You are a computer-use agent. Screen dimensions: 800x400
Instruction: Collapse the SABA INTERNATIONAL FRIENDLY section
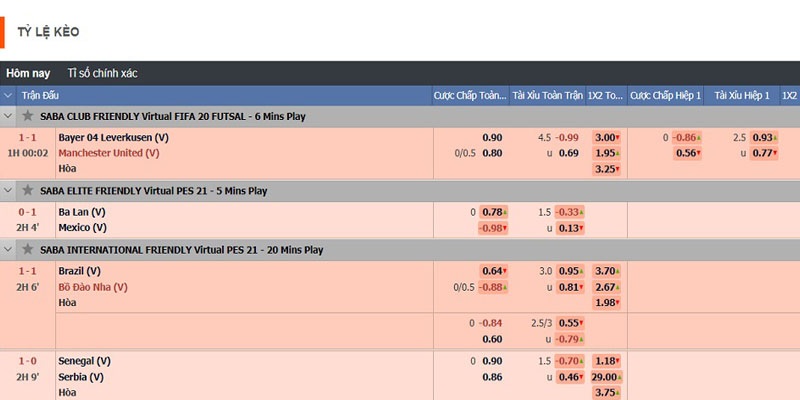[x=9, y=249]
